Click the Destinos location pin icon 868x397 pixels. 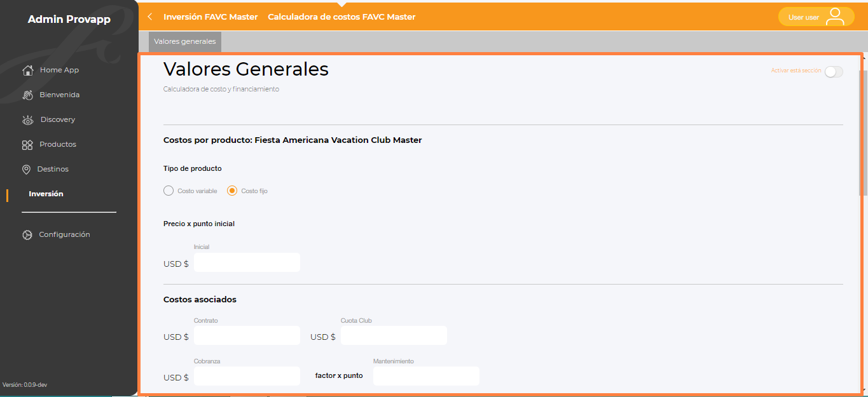click(26, 170)
